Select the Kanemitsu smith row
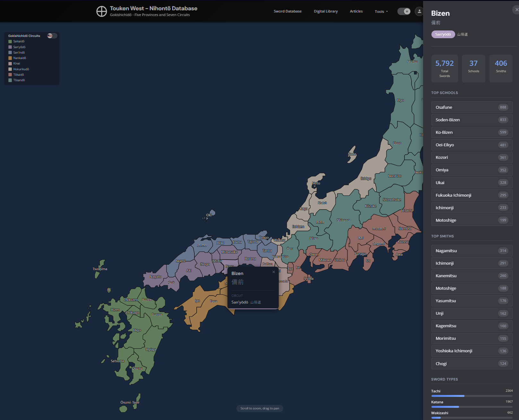The width and height of the screenshot is (519, 420). tap(472, 276)
